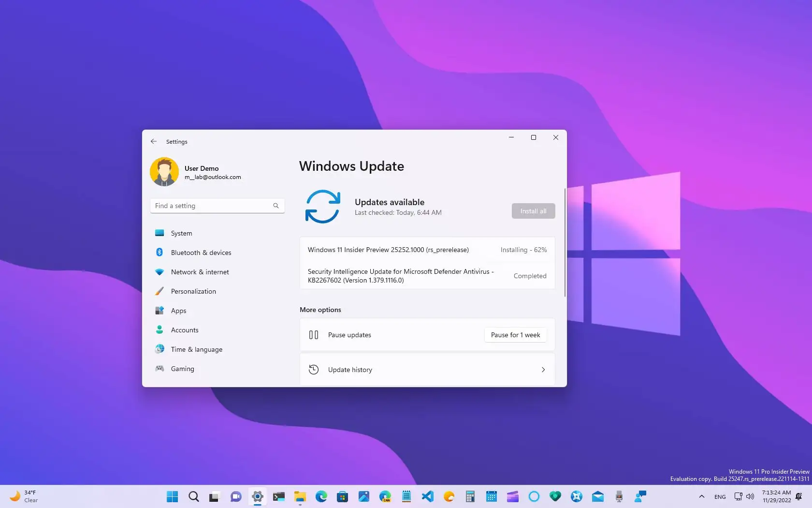Open the Photos app from taskbar
The width and height of the screenshot is (812, 508).
pyautogui.click(x=364, y=496)
